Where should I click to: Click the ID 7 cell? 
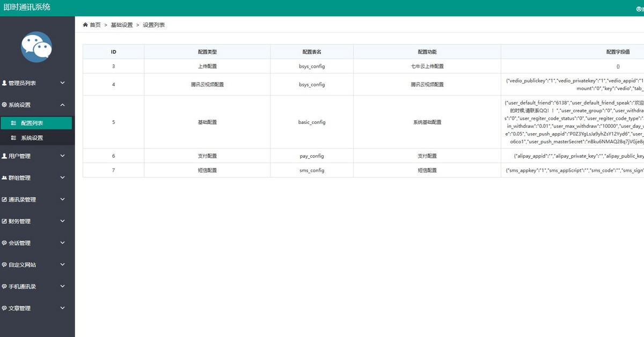(x=113, y=170)
